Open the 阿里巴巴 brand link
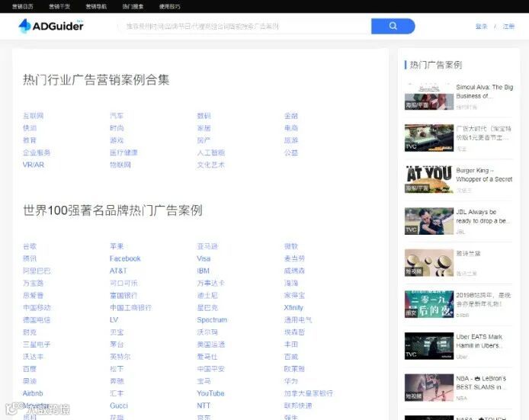Screen dimensions: 529x420 pos(37,271)
